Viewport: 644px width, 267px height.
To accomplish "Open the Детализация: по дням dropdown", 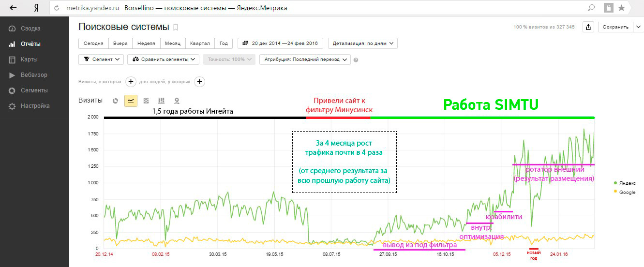I will click(x=362, y=43).
